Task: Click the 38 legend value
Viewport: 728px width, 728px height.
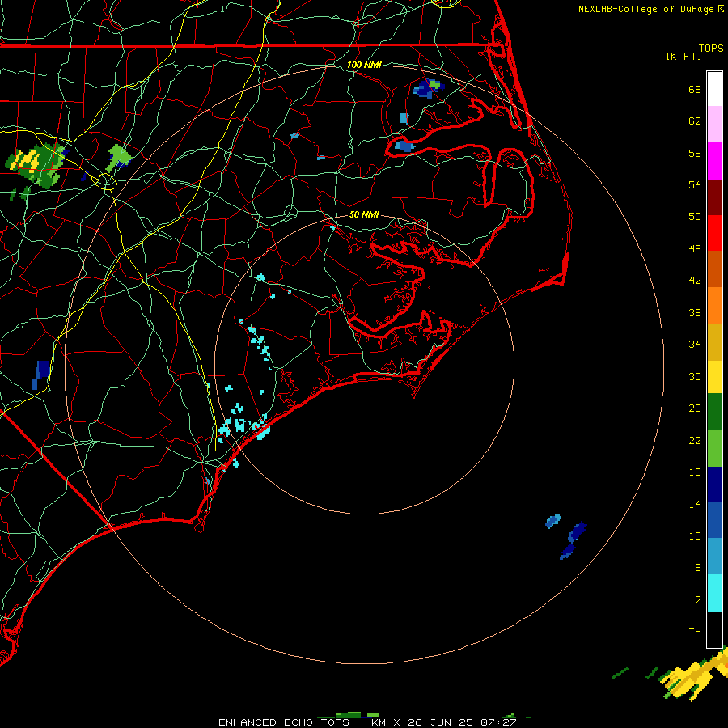Action: pos(695,312)
